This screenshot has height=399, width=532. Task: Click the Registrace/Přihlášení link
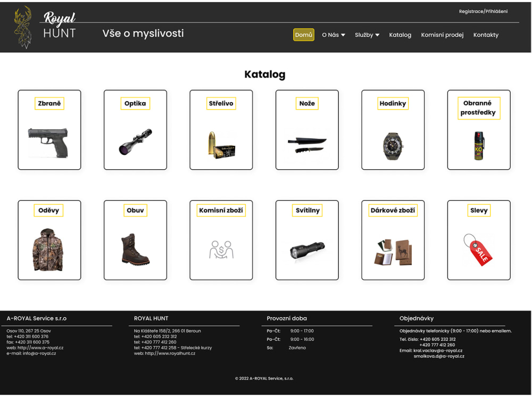(x=483, y=11)
